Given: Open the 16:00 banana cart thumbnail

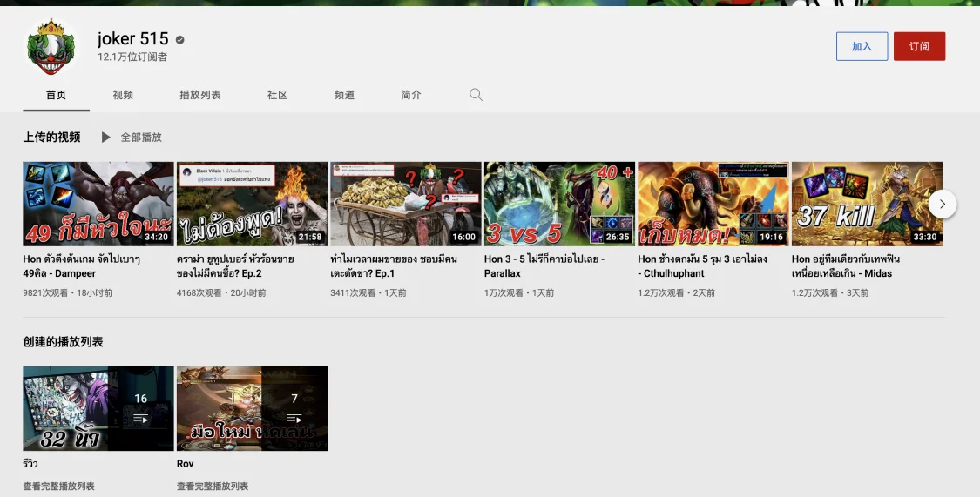Looking at the screenshot, I should (x=406, y=205).
